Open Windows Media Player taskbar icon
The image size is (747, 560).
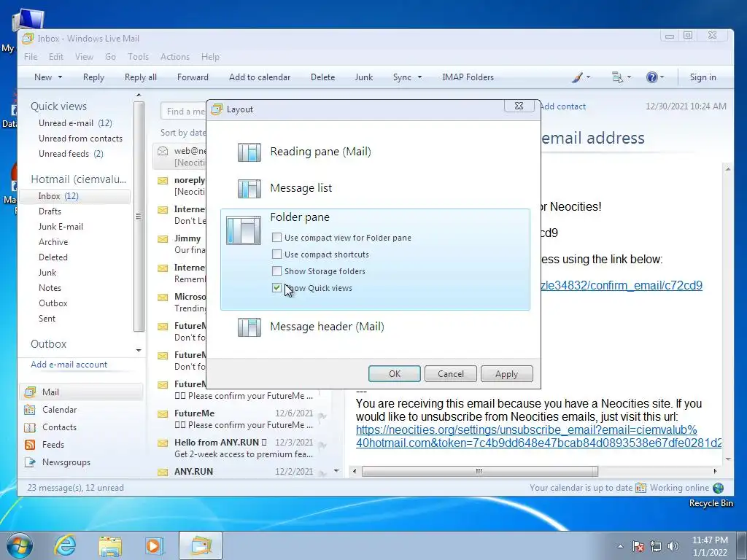click(x=154, y=545)
